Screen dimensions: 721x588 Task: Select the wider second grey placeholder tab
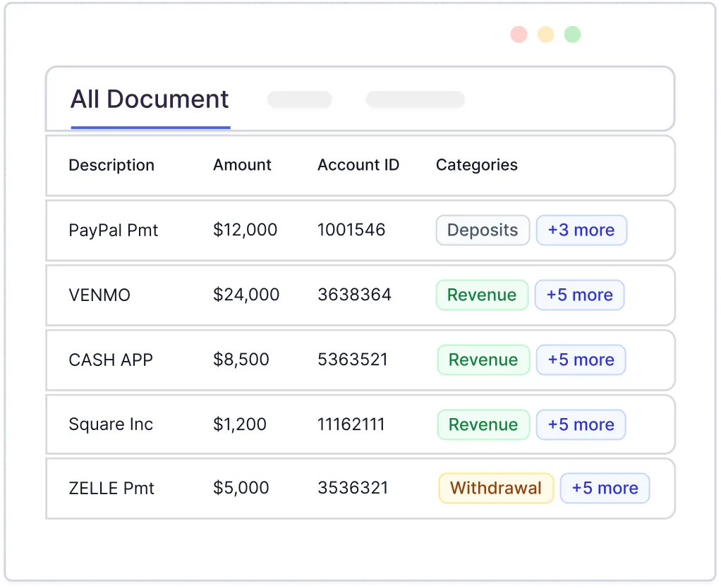[416, 99]
